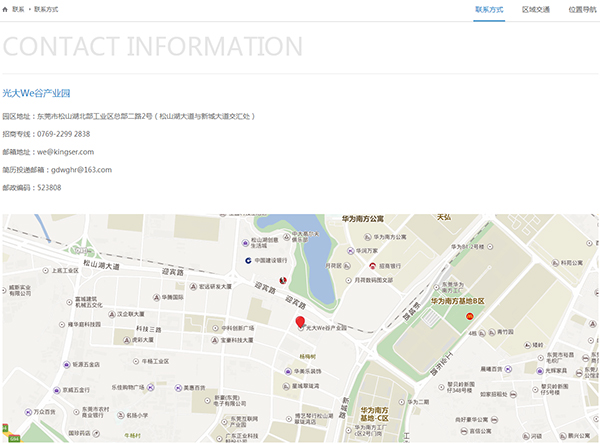This screenshot has height=444, width=600.
Task: Click the 汉企联大厦 building icon
Action: click(x=112, y=314)
